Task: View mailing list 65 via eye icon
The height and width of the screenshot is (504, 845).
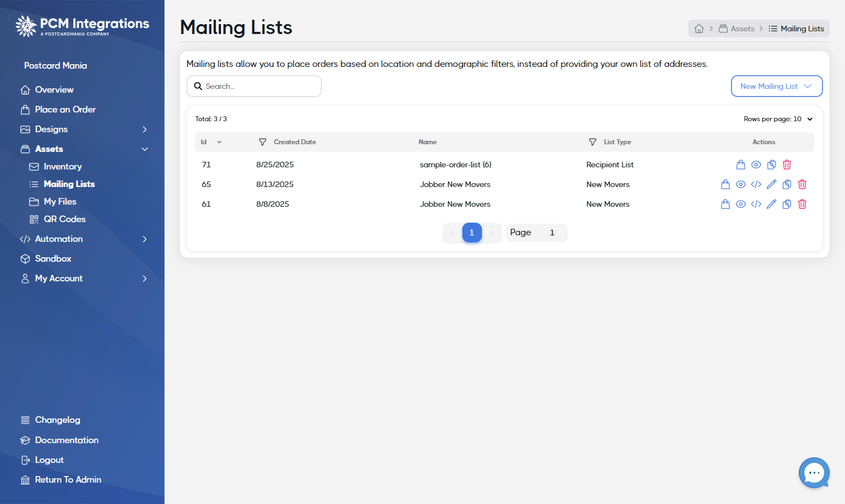Action: [x=741, y=184]
